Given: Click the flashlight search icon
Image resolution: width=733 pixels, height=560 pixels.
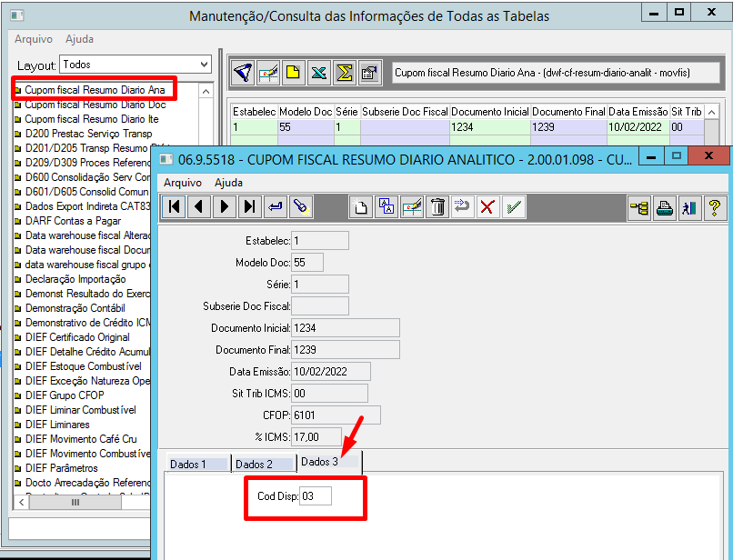Looking at the screenshot, I should click(x=301, y=206).
